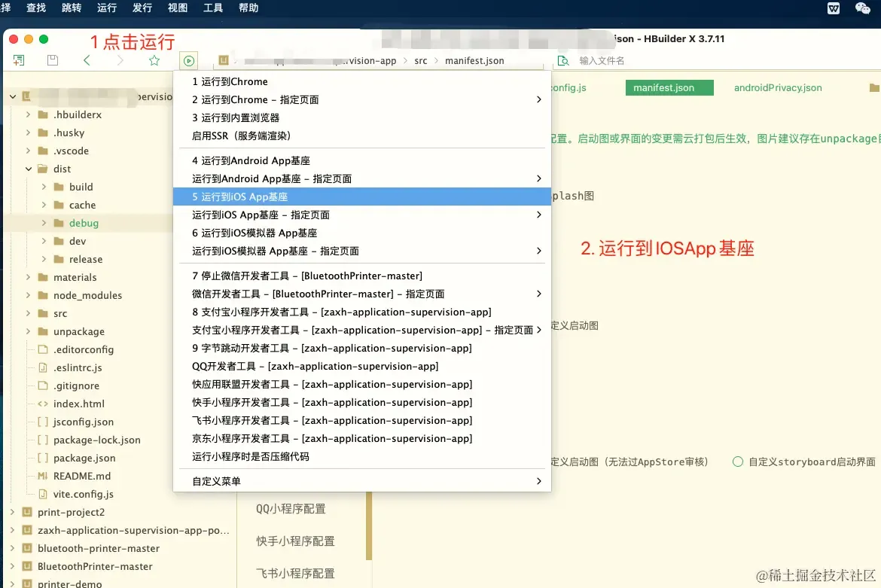Image resolution: width=881 pixels, height=588 pixels.
Task: Open the WeChat menu bar icon
Action: (862, 8)
